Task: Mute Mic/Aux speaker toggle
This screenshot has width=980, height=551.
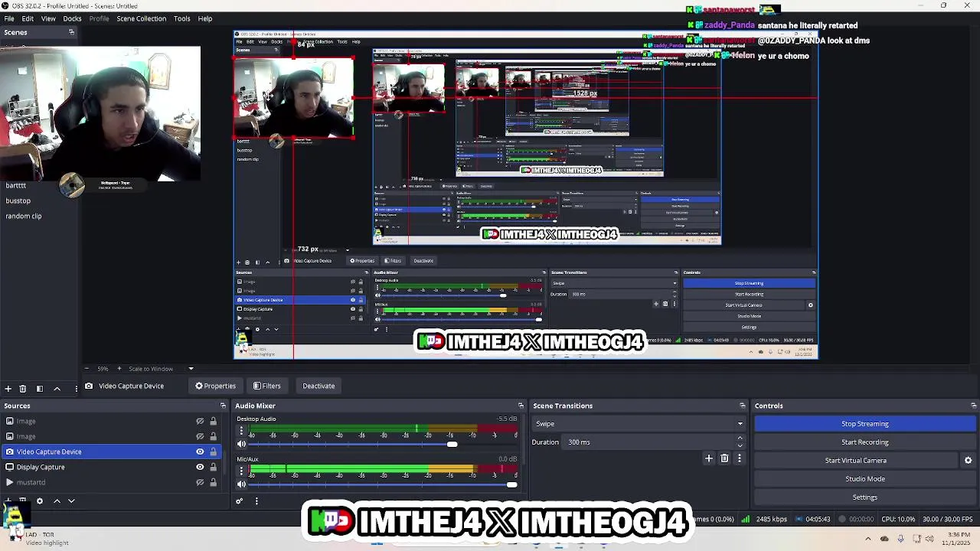Action: [x=242, y=484]
